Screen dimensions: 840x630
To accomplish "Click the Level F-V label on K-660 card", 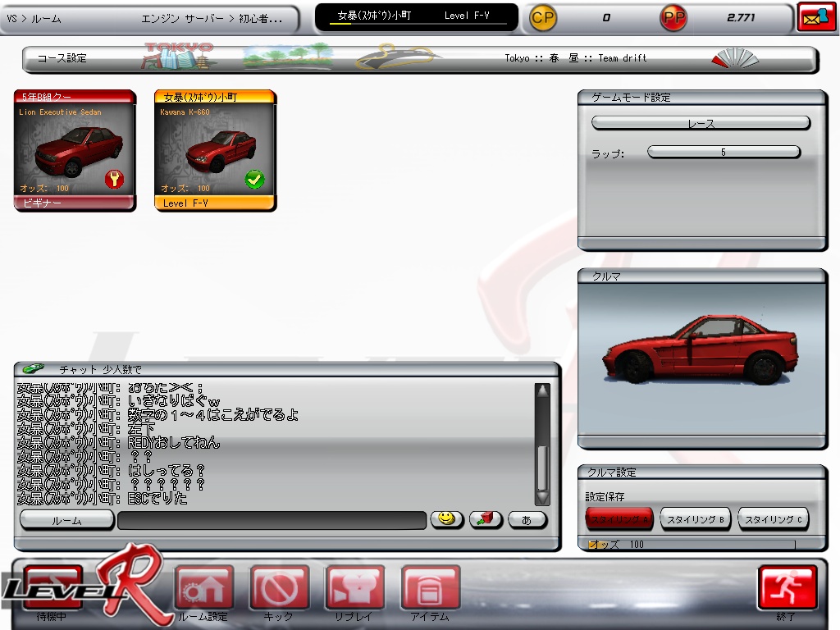I will coord(185,203).
